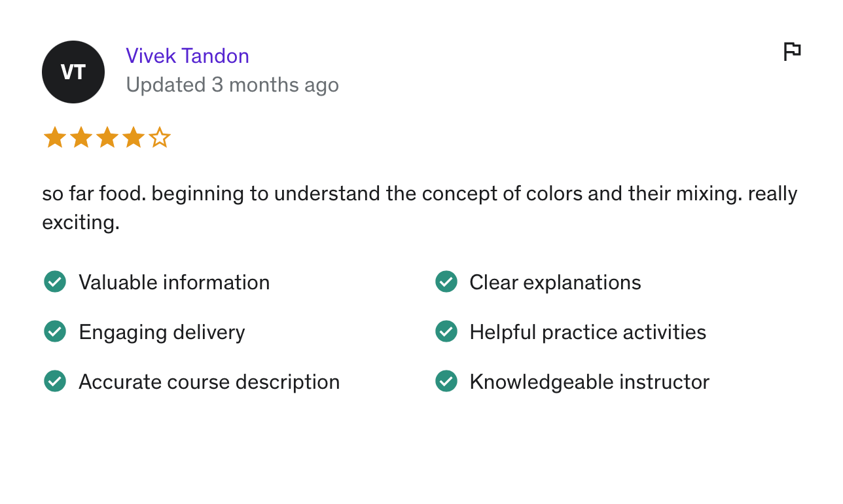The height and width of the screenshot is (504, 843).
Task: Click the Clear explanations checkmark icon
Action: (x=446, y=282)
